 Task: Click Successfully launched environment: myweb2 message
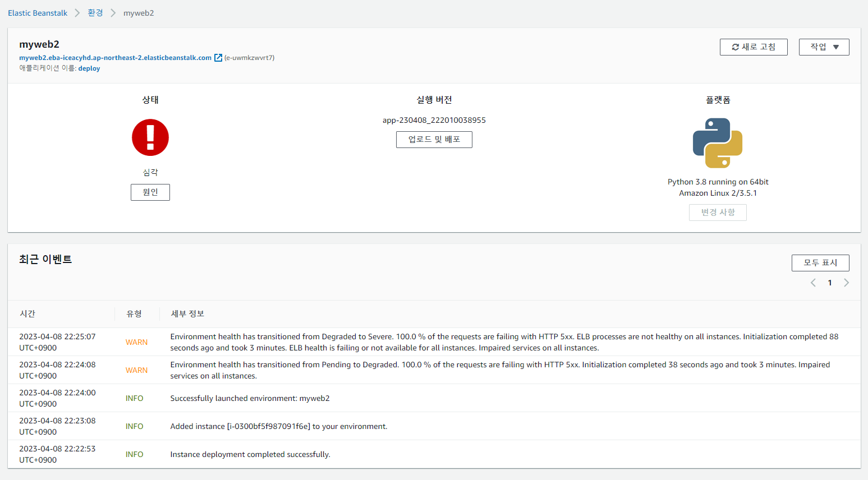(x=250, y=398)
